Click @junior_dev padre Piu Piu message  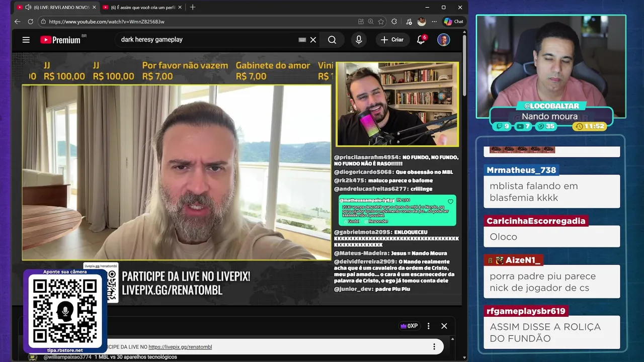pos(372,289)
